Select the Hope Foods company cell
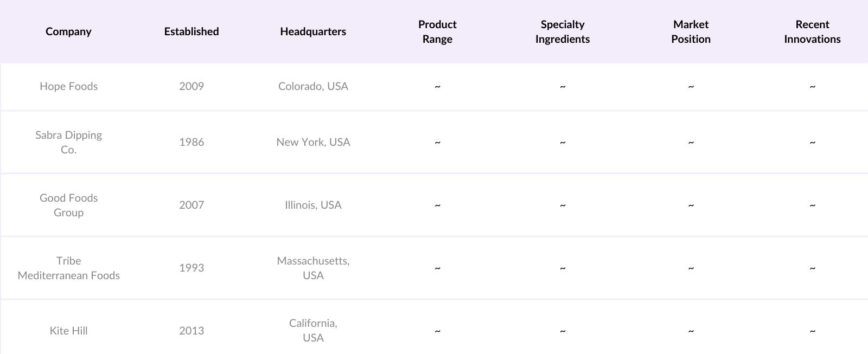The height and width of the screenshot is (354, 868). [69, 86]
